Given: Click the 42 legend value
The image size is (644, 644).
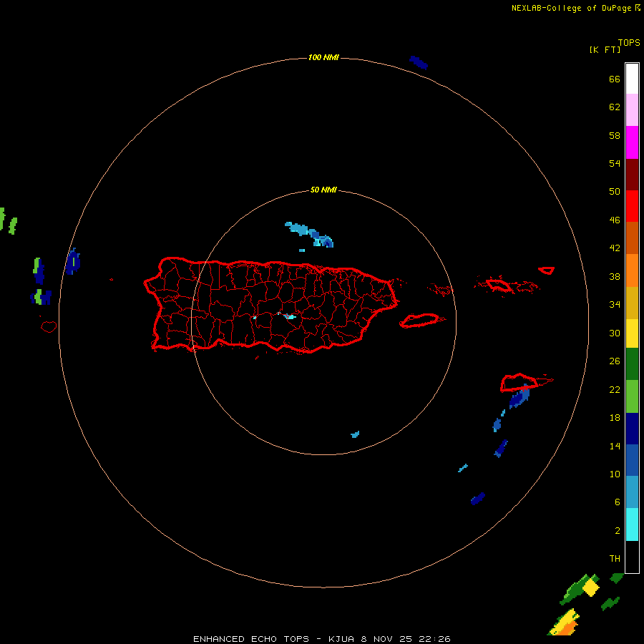Looking at the screenshot, I should point(615,248).
